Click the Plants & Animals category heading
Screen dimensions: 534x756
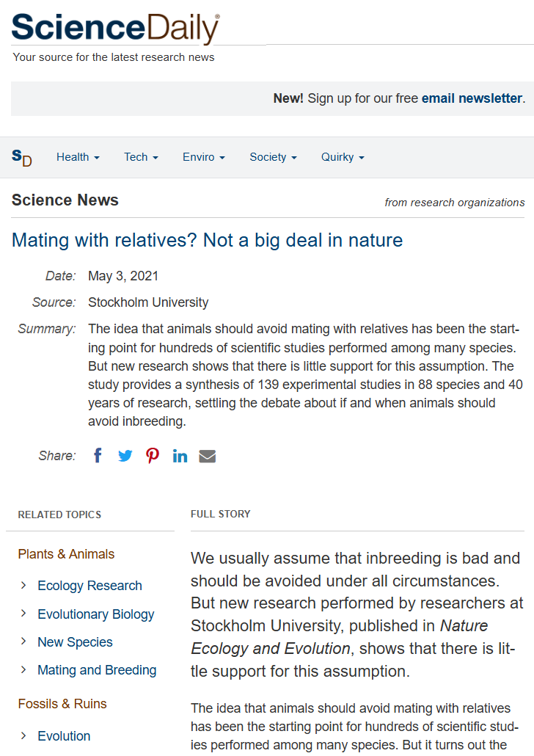point(66,554)
